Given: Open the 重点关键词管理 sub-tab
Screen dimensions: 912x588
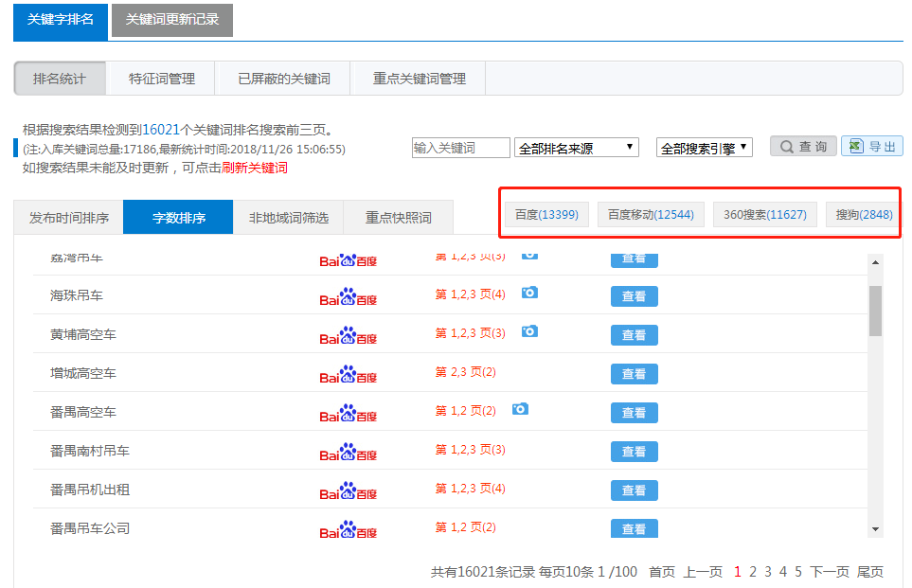Looking at the screenshot, I should (x=419, y=79).
